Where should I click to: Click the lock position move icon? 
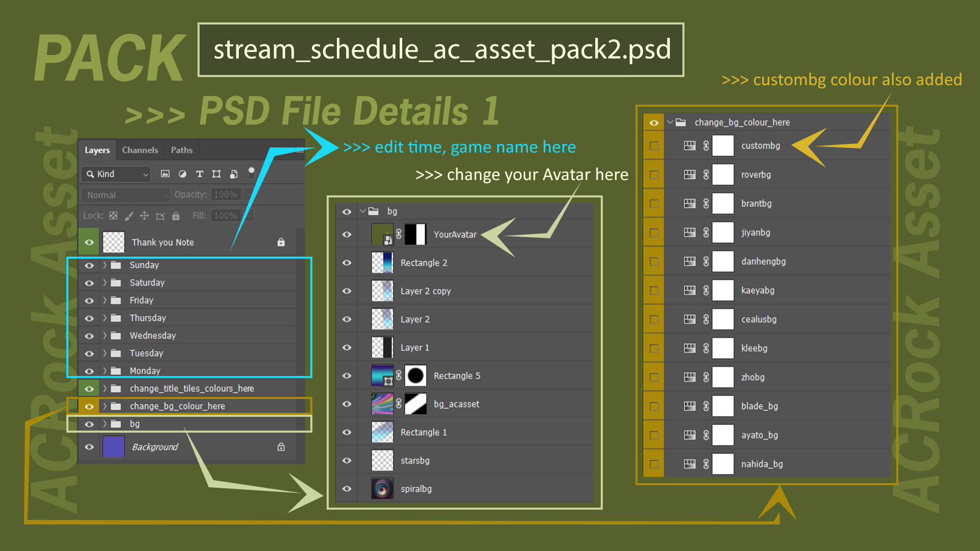click(144, 216)
